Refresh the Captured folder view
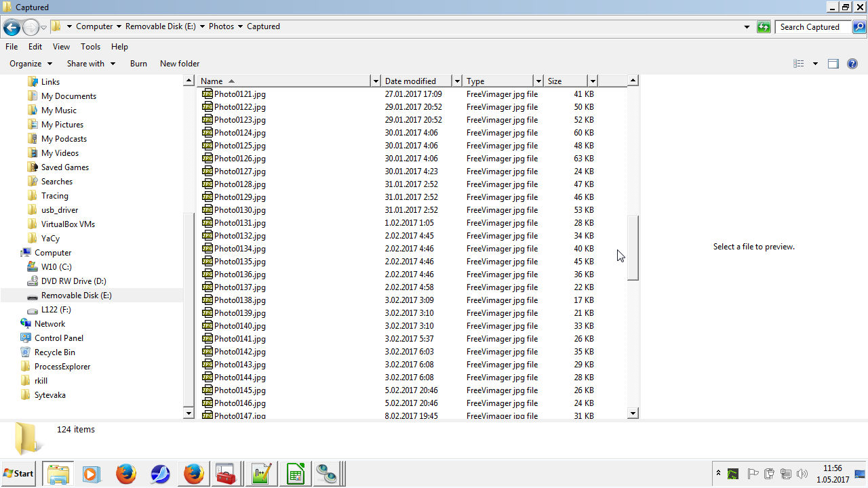 [x=764, y=27]
